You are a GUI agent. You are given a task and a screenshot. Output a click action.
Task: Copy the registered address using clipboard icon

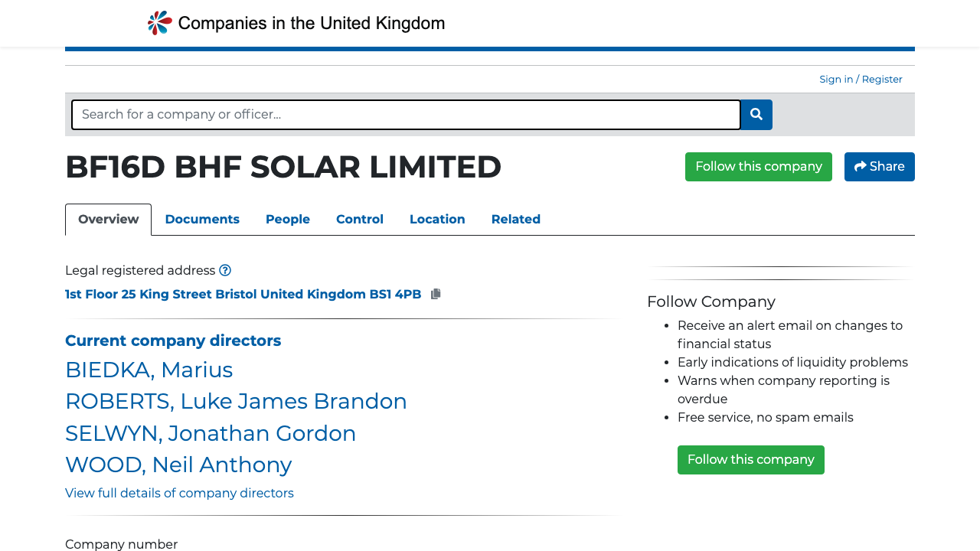pos(436,293)
